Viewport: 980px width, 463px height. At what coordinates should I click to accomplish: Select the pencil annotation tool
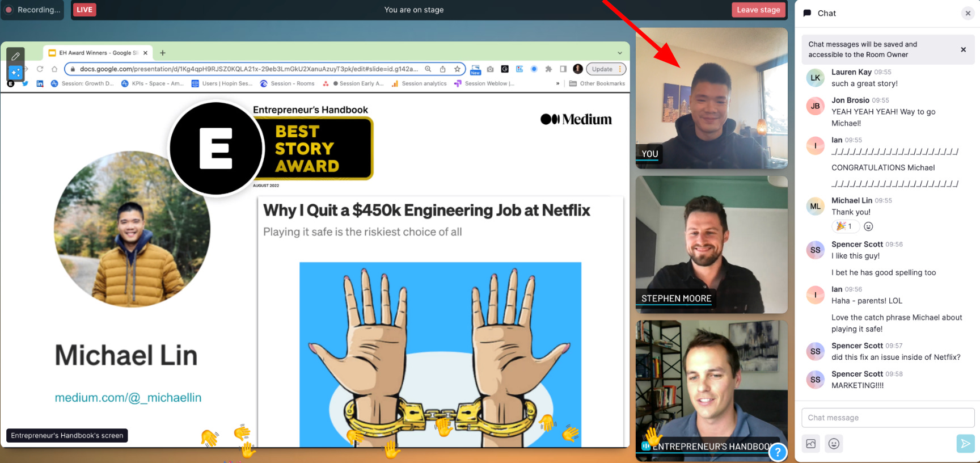(15, 56)
